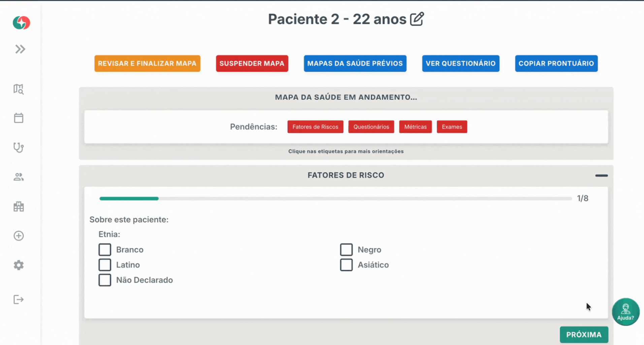Click the plus circle sidebar icon
644x345 pixels.
[19, 236]
